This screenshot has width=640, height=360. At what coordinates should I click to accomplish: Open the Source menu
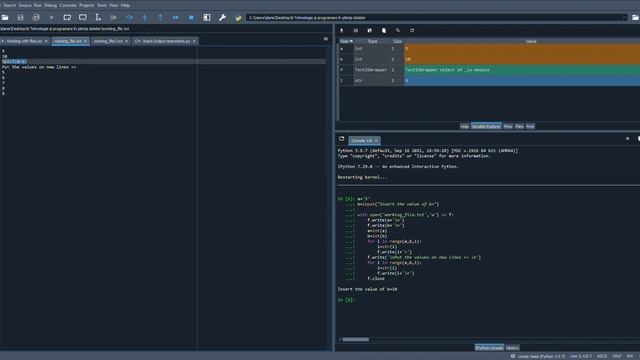[25, 5]
